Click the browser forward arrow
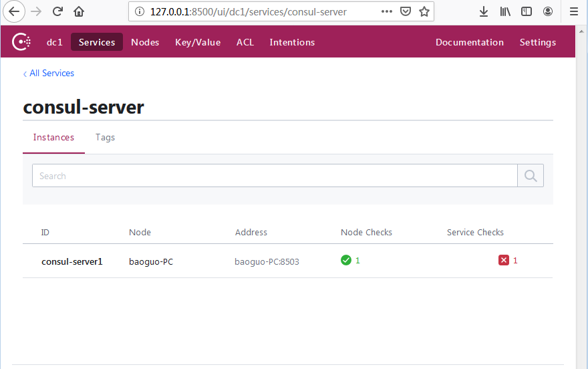The width and height of the screenshot is (588, 369). coord(36,11)
